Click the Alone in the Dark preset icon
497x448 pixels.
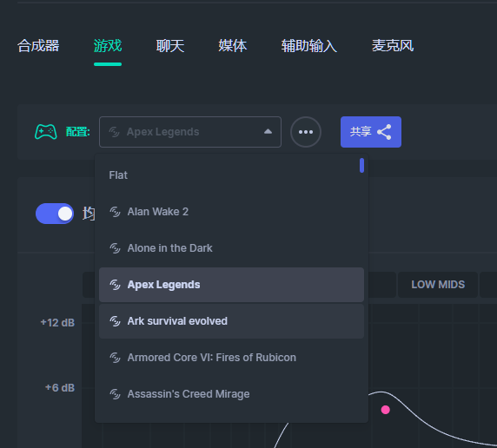[x=115, y=248]
